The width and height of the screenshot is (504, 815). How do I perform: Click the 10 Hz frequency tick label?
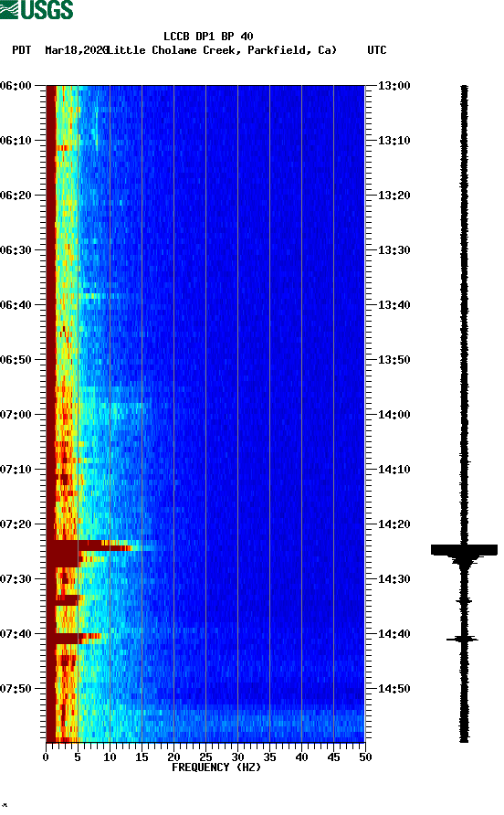pyautogui.click(x=110, y=757)
